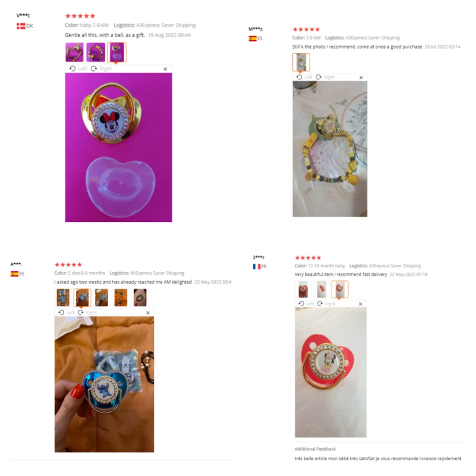Close the enlarged Stitch pacifier photo
Image resolution: width=476 pixels, height=476 pixels.
[x=148, y=313]
